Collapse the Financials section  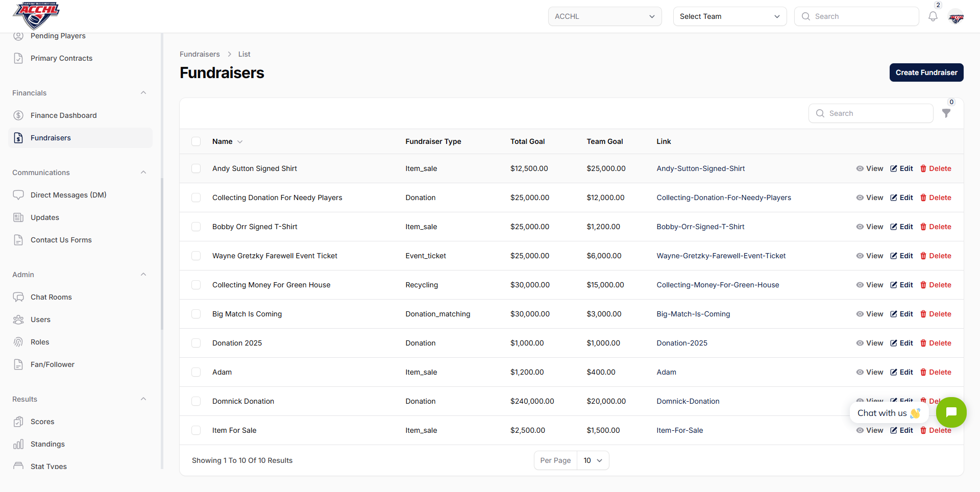pyautogui.click(x=143, y=92)
